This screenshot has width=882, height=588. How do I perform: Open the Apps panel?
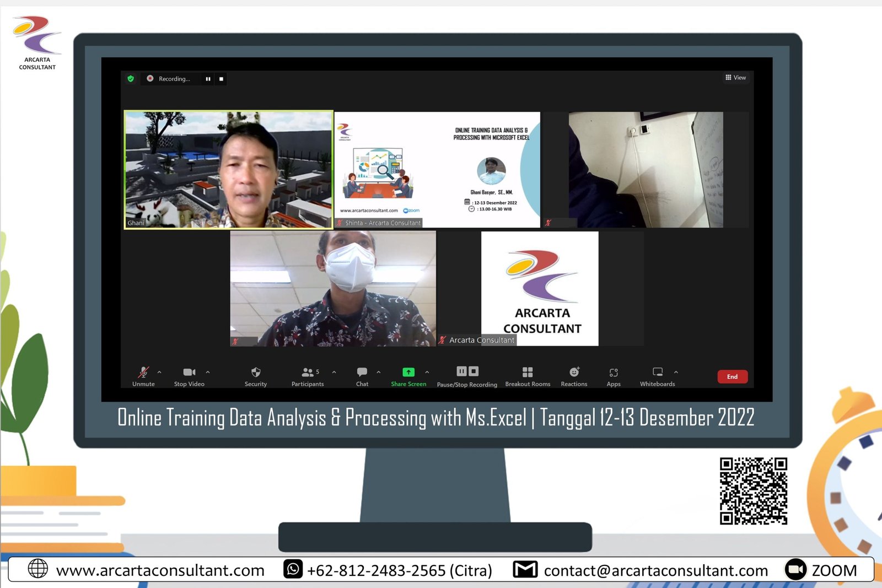point(614,376)
